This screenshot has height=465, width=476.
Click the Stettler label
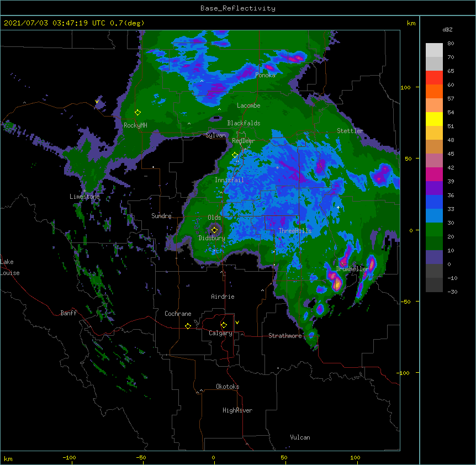pos(350,131)
